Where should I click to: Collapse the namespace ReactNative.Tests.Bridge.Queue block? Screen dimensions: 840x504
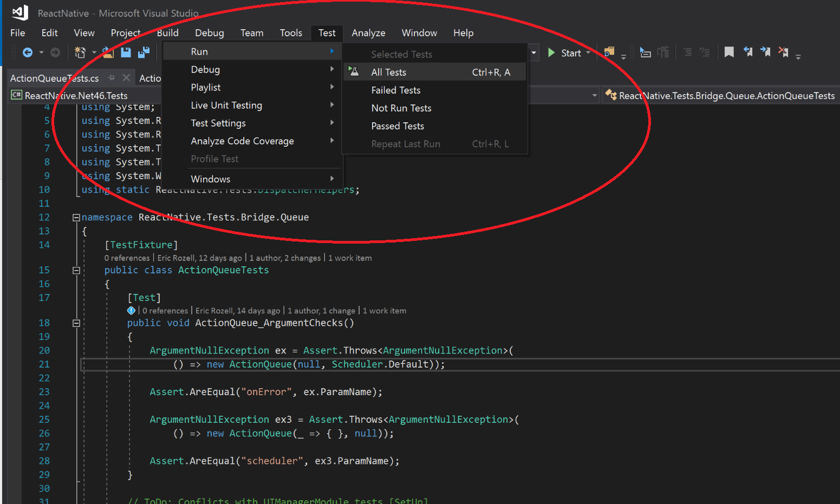pos(76,218)
